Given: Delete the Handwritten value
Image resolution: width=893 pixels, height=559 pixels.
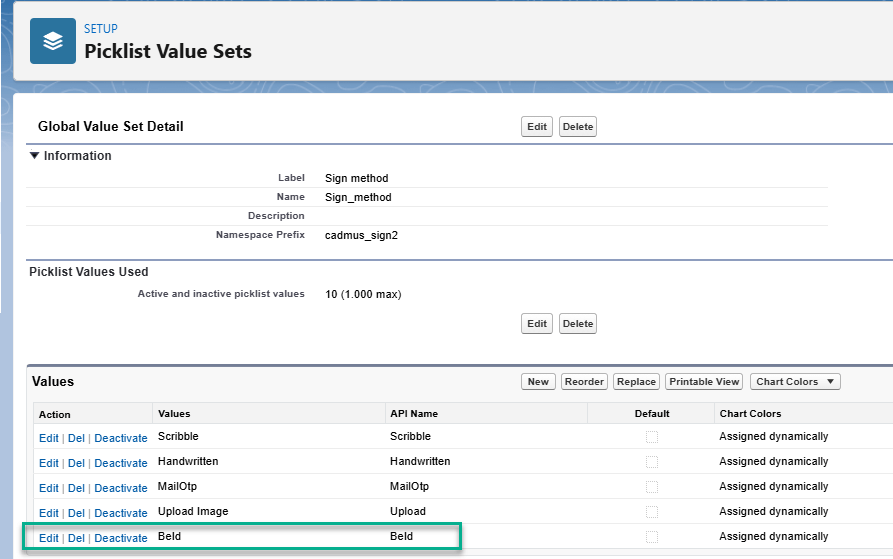Looking at the screenshot, I should (x=76, y=463).
